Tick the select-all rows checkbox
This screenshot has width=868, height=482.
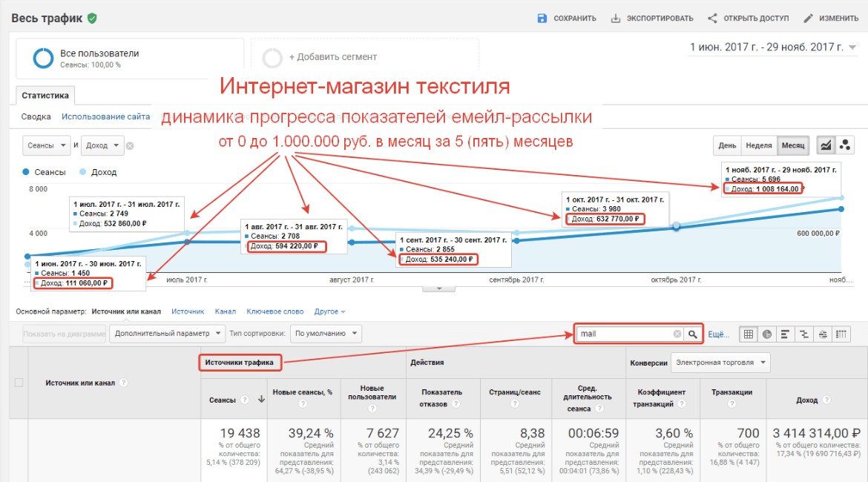point(19,383)
